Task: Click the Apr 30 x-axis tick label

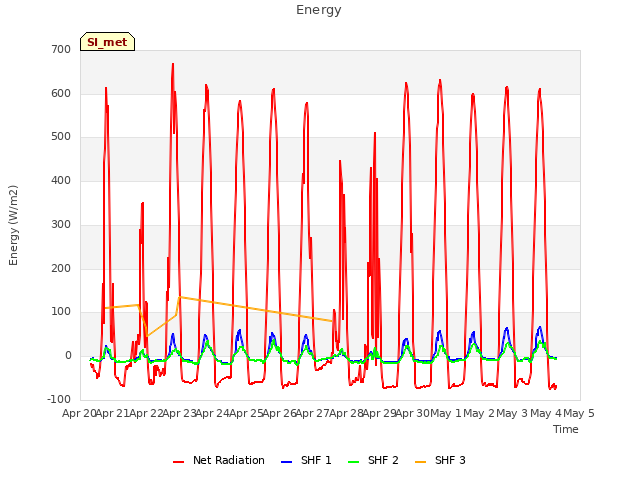Action: [x=413, y=413]
